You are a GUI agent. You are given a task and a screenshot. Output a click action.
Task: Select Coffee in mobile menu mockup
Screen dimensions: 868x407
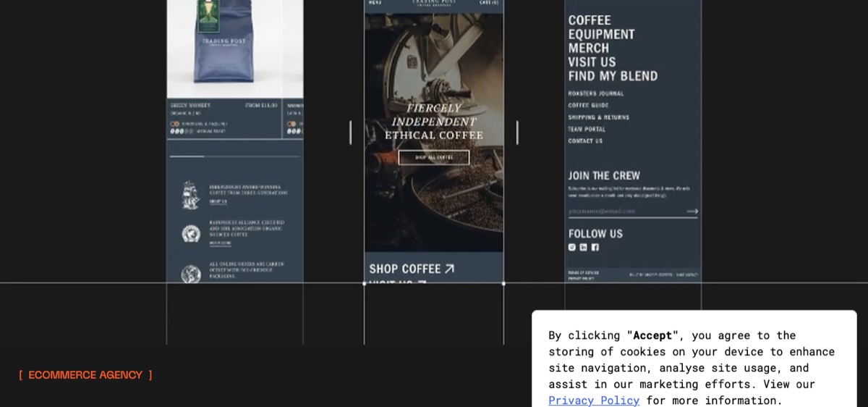(x=590, y=20)
